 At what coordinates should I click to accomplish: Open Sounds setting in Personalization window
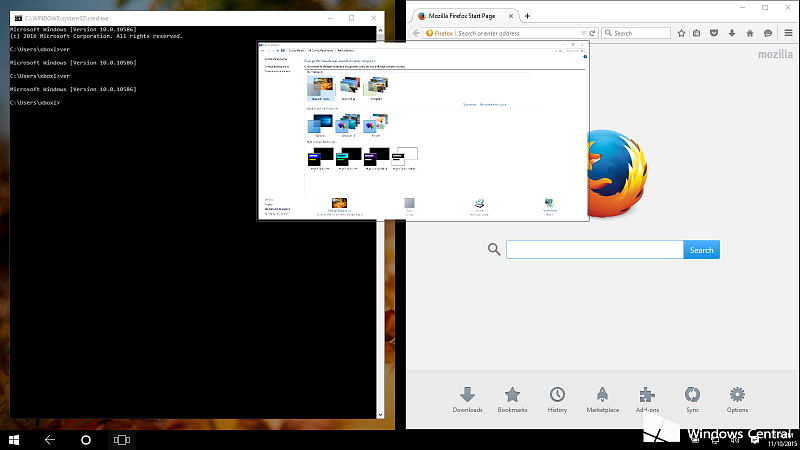(x=479, y=206)
